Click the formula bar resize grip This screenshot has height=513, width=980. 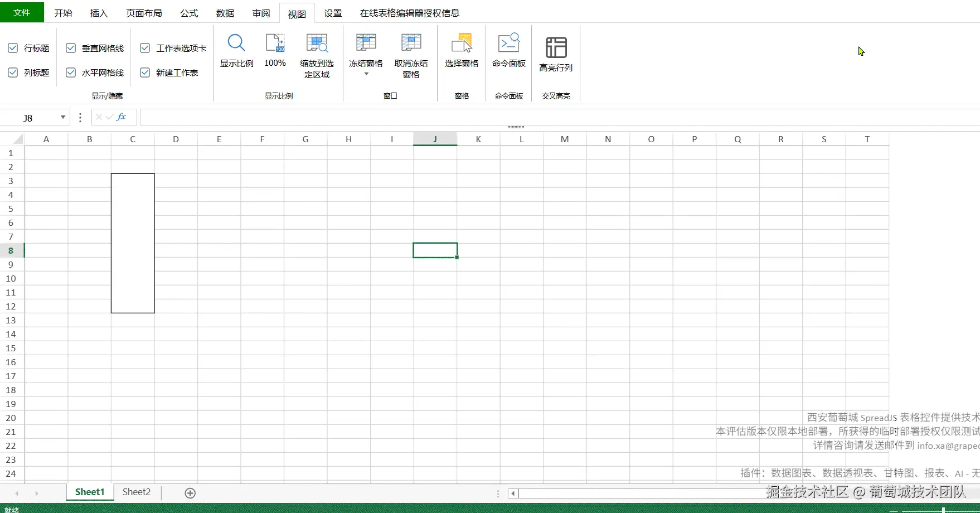pos(516,128)
